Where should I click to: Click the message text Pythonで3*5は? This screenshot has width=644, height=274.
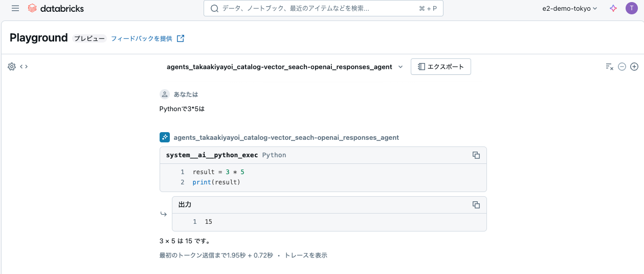182,109
